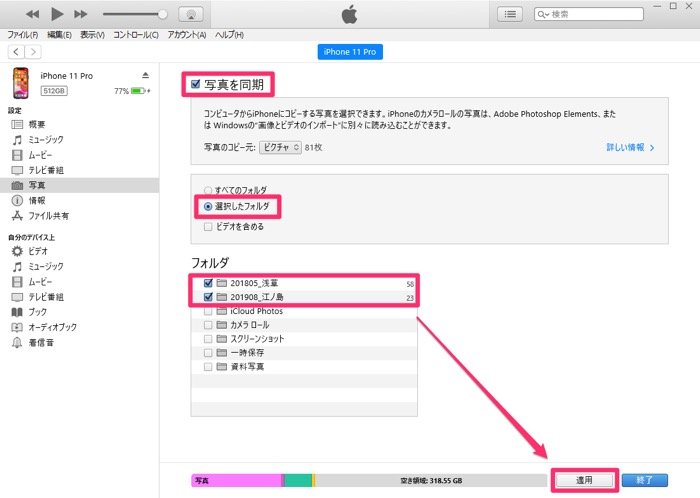Open the search options dropdown arrow
Image resolution: width=700 pixels, height=498 pixels.
pos(547,15)
